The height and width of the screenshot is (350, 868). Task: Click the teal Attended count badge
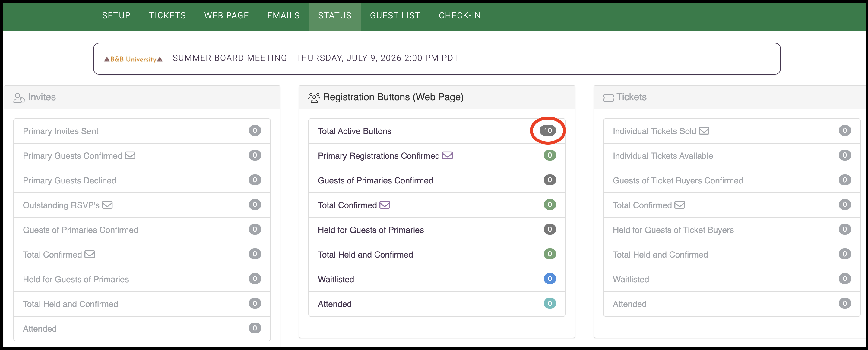[x=550, y=303]
